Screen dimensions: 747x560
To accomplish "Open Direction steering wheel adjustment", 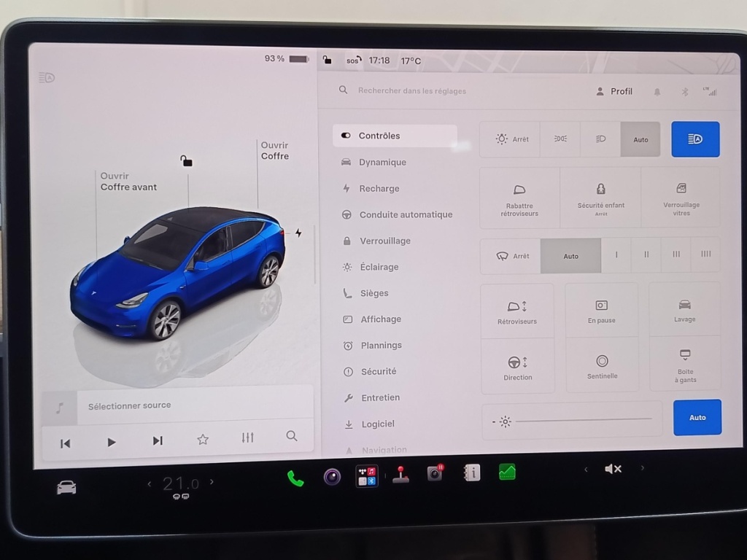I will (x=518, y=367).
